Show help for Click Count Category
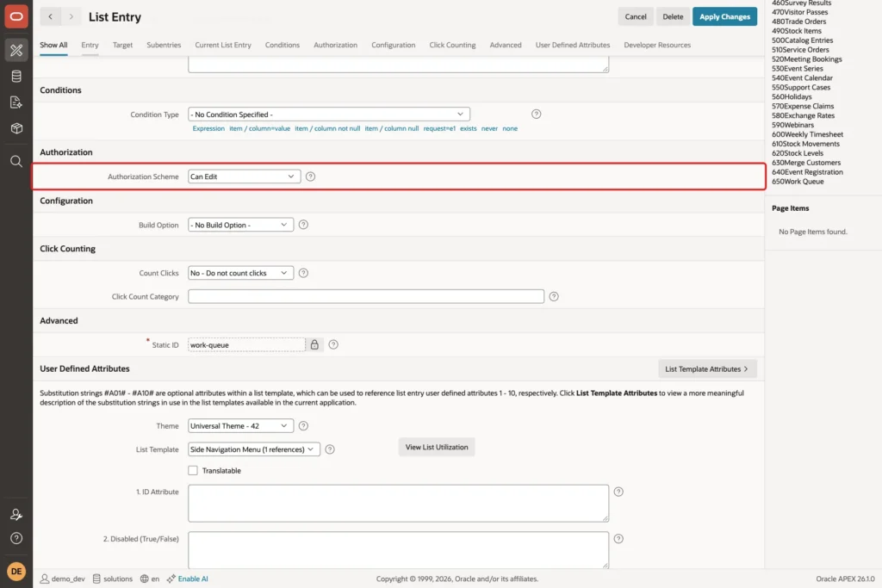This screenshot has width=882, height=588. click(x=554, y=296)
